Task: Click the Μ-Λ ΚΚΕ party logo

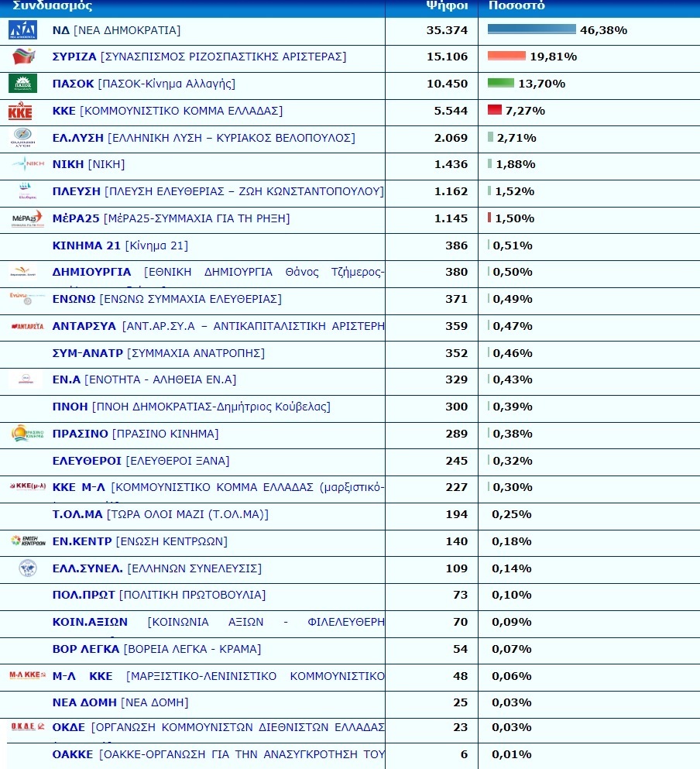Action: [27, 675]
